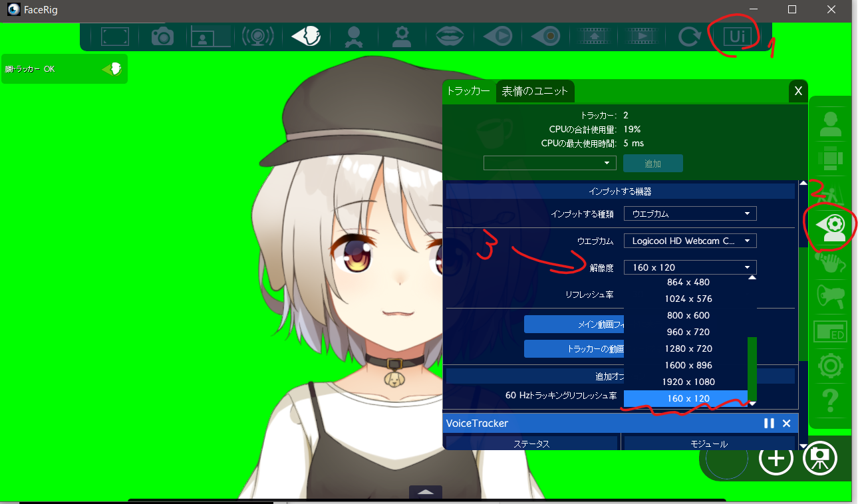Switch to the トラッカー tab
The width and height of the screenshot is (858, 504).
(468, 90)
